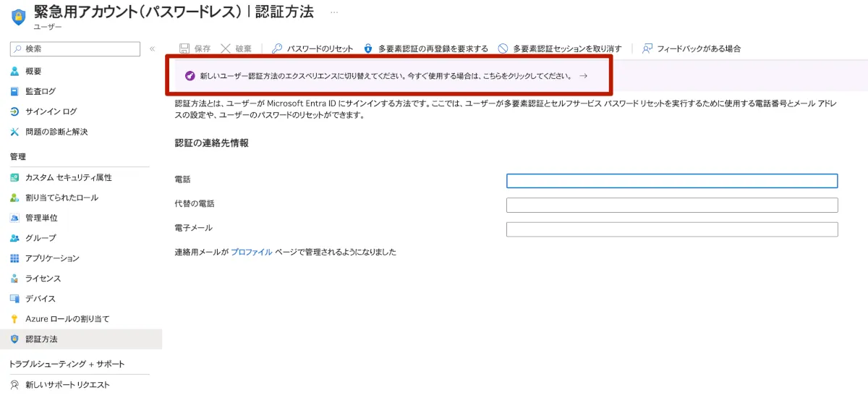Click パスワードのリセット in toolbar
The height and width of the screenshot is (411, 868).
pos(312,48)
